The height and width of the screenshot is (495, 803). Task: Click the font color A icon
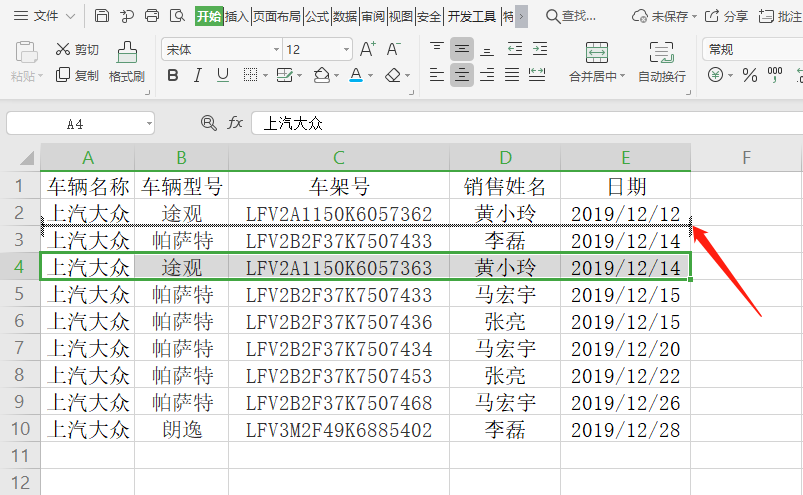point(356,76)
